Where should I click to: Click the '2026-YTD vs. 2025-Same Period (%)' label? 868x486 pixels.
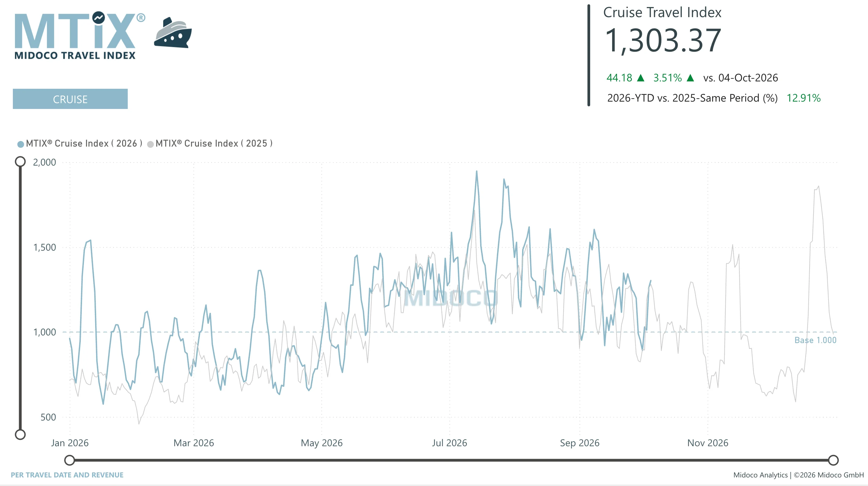click(x=692, y=98)
